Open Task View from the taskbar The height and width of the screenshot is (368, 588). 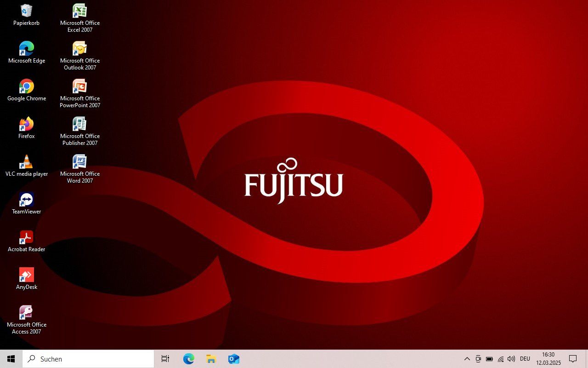(x=165, y=359)
